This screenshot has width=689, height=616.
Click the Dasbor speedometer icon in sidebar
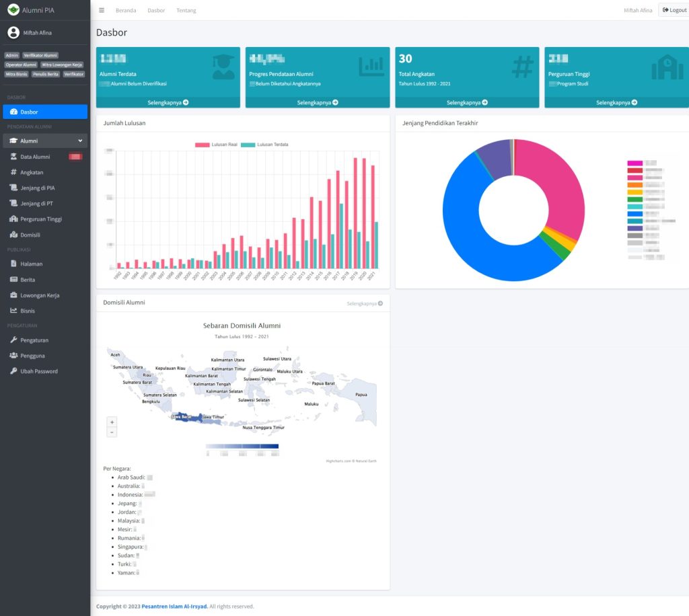(14, 112)
